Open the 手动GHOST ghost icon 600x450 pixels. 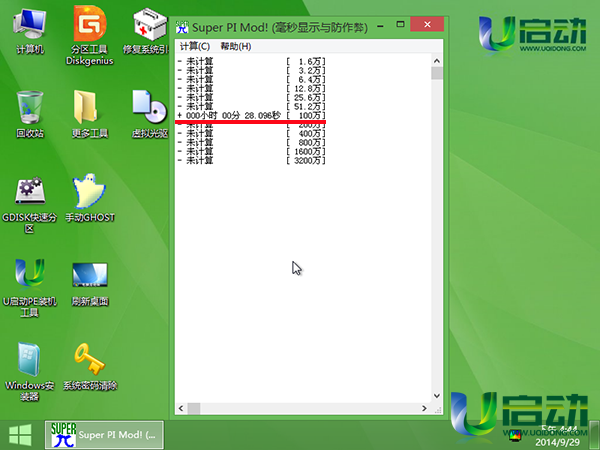click(90, 199)
